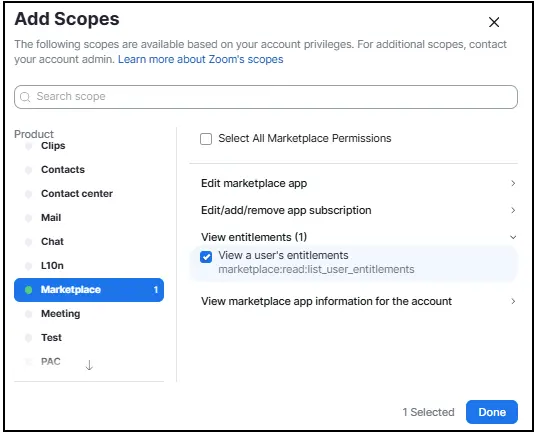Screen dimensions: 534x432
Task: Select Chat product
Action: (52, 242)
